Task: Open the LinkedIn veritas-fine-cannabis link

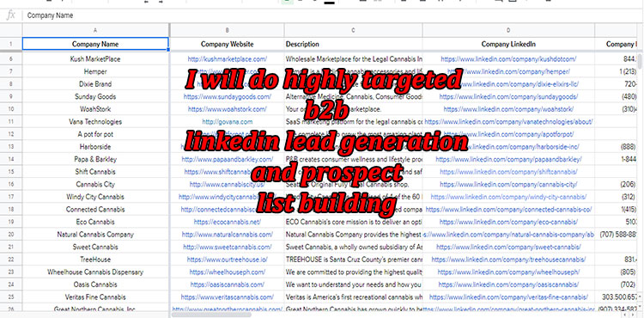Action: tap(508, 297)
